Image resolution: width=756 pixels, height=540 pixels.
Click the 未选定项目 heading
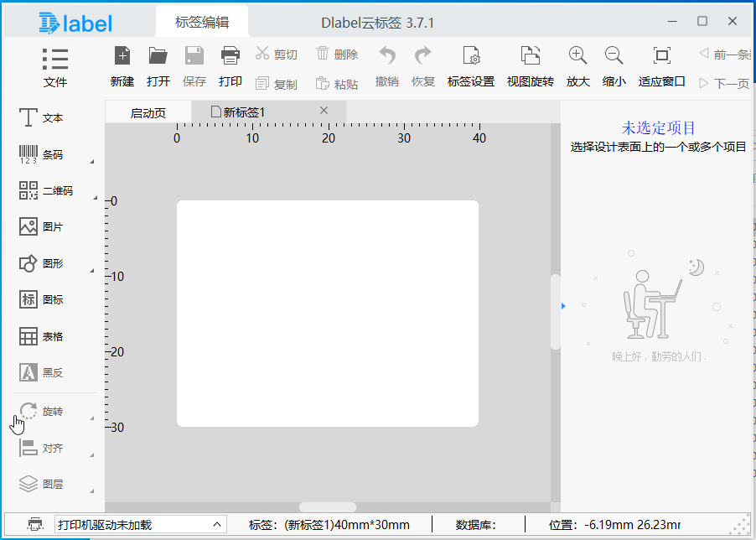point(658,127)
